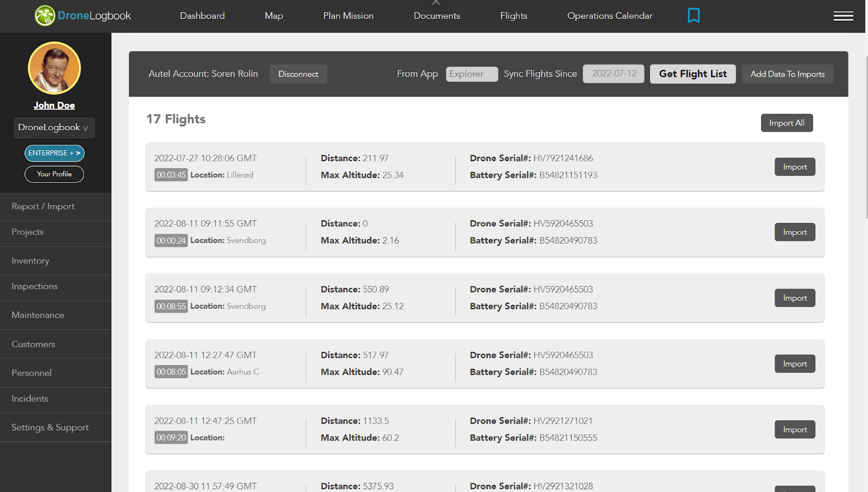868x492 pixels.
Task: Click the 00:03:45 duration badge
Action: (171, 175)
